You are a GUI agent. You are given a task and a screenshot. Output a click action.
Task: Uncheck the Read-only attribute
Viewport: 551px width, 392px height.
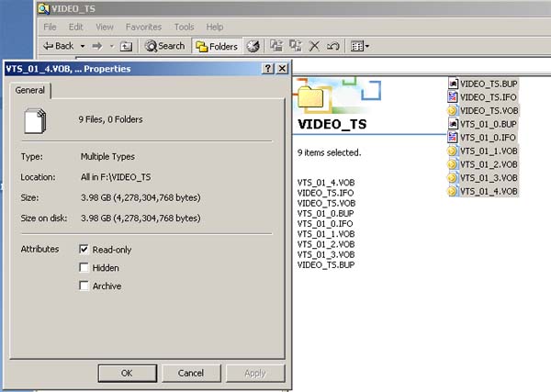[x=84, y=250]
